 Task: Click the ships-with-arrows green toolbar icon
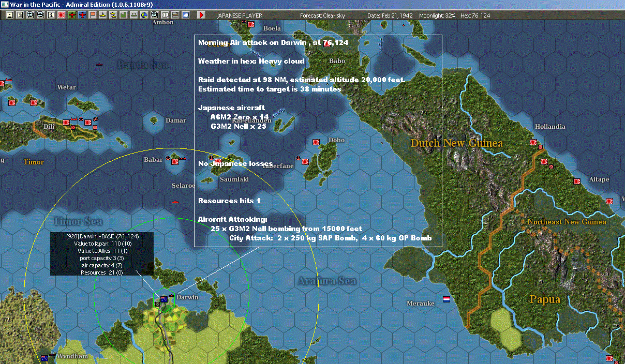tap(133, 15)
